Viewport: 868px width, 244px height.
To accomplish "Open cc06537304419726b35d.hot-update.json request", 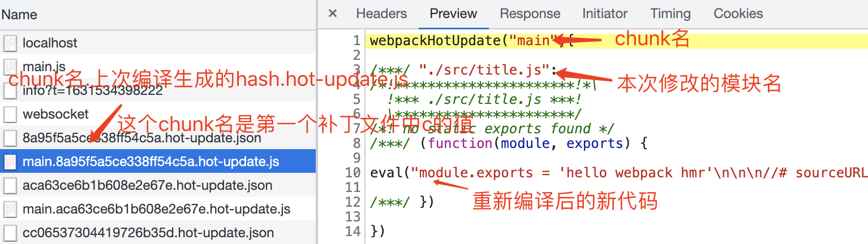I will 158,233.
